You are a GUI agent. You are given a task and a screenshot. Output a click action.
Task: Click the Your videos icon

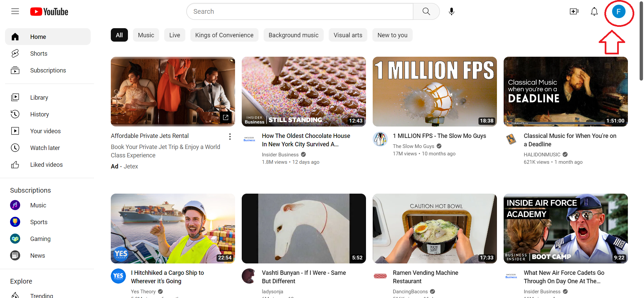point(15,131)
